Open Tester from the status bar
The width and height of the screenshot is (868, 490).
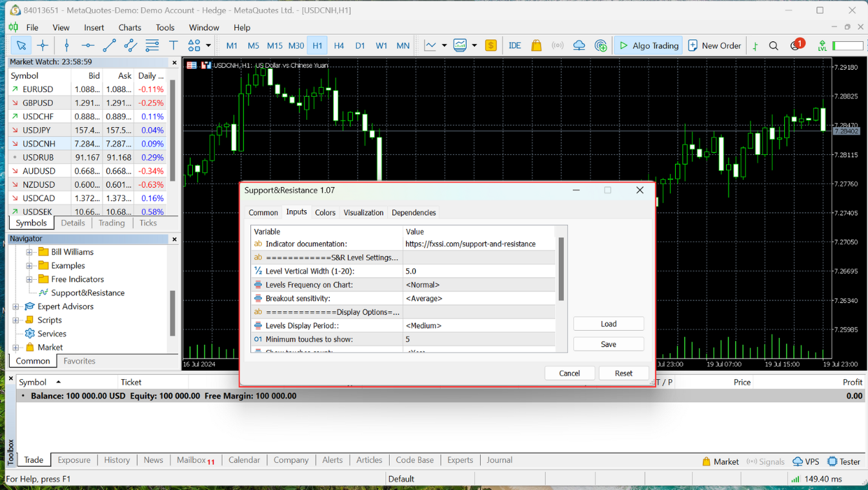tap(844, 462)
